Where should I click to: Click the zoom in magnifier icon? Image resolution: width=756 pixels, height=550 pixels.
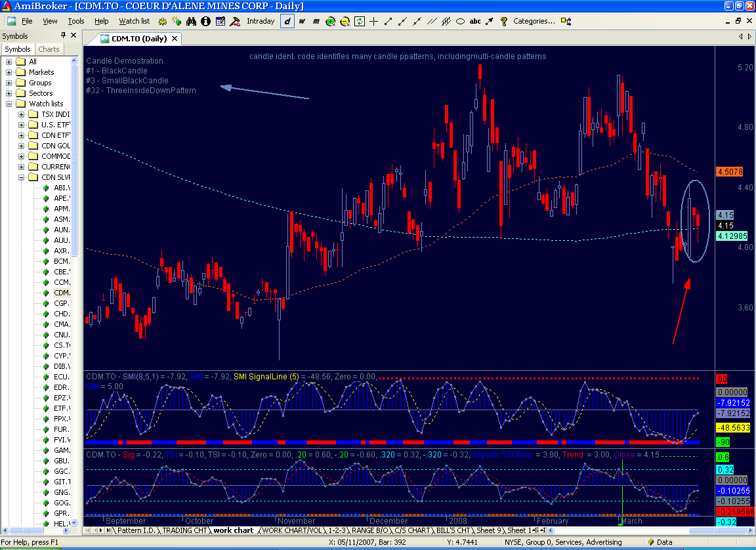[330, 21]
